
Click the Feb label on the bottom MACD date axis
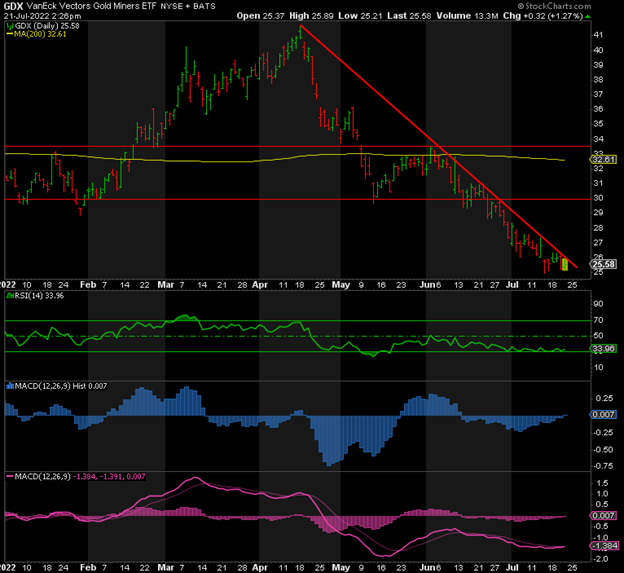(88, 567)
